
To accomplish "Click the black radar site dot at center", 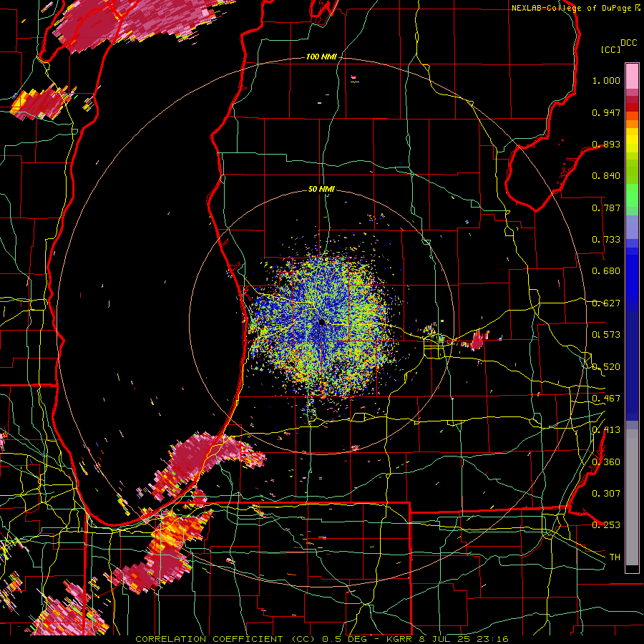I will point(322,323).
